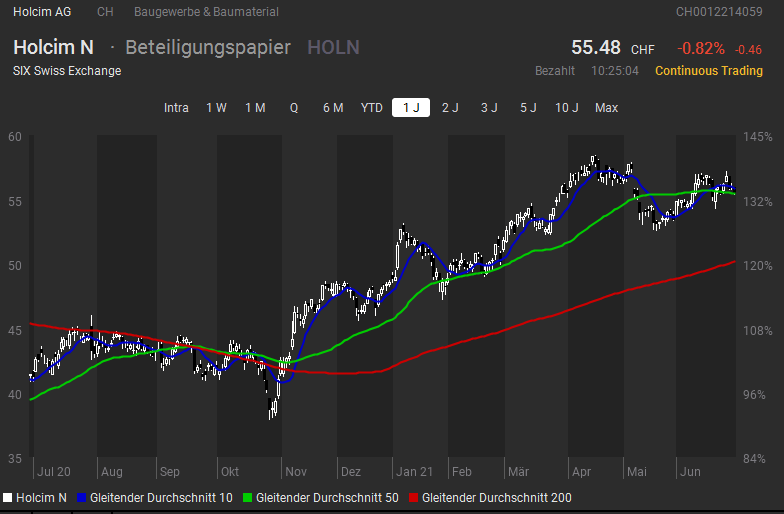
Task: Select the Intra time range tab
Action: click(176, 108)
